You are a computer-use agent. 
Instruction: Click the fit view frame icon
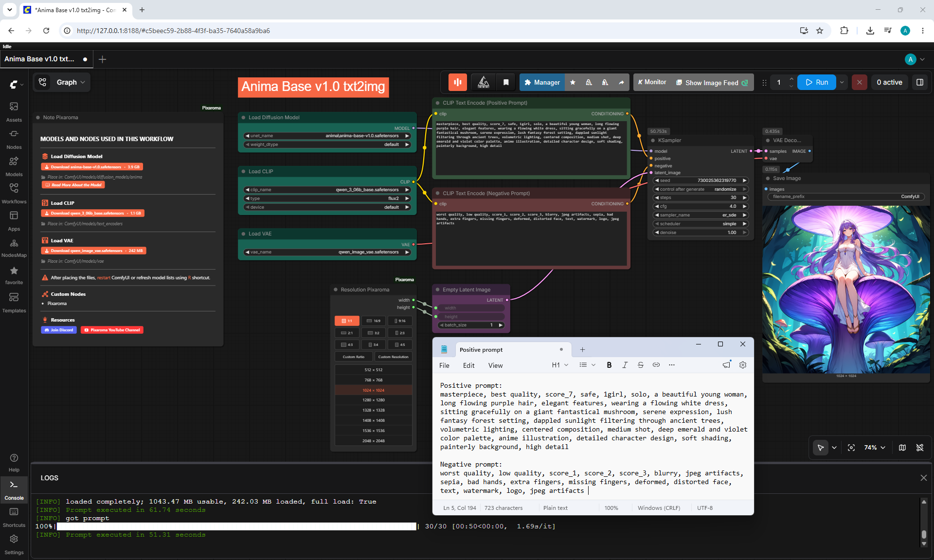pos(851,448)
